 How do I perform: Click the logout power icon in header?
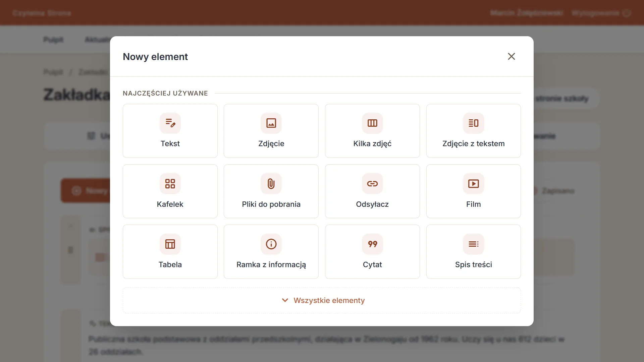click(x=627, y=13)
